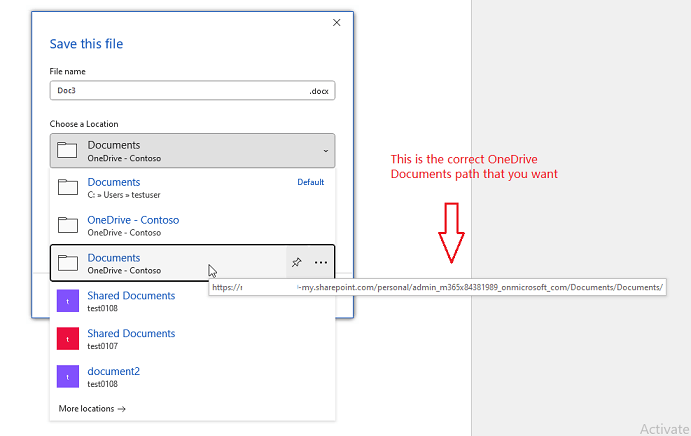The image size is (691, 436).
Task: Click the Default label on local Documents
Action: pos(311,182)
